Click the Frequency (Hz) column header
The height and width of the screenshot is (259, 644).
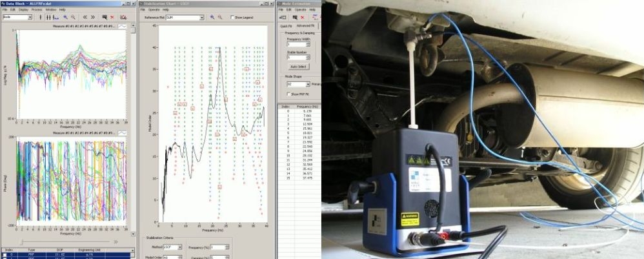(x=307, y=107)
